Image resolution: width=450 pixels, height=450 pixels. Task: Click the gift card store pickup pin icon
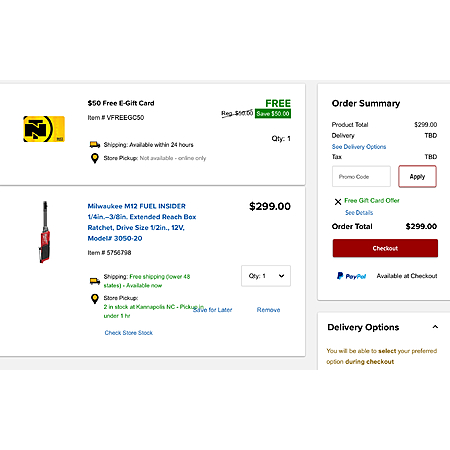95,158
